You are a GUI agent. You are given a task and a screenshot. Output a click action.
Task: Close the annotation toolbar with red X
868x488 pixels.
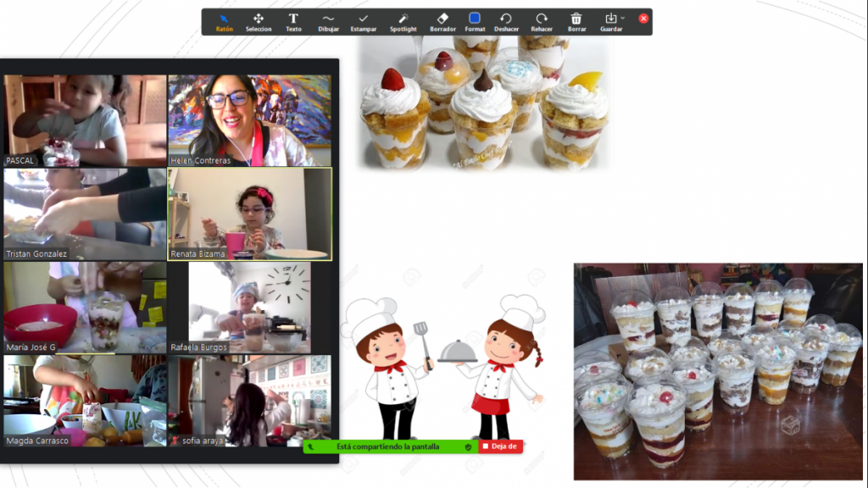(643, 18)
